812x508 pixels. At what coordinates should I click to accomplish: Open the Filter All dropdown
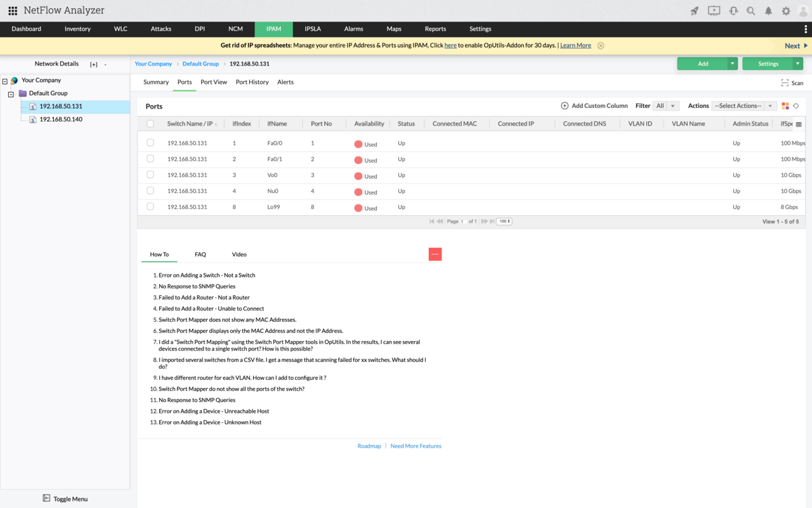point(665,106)
